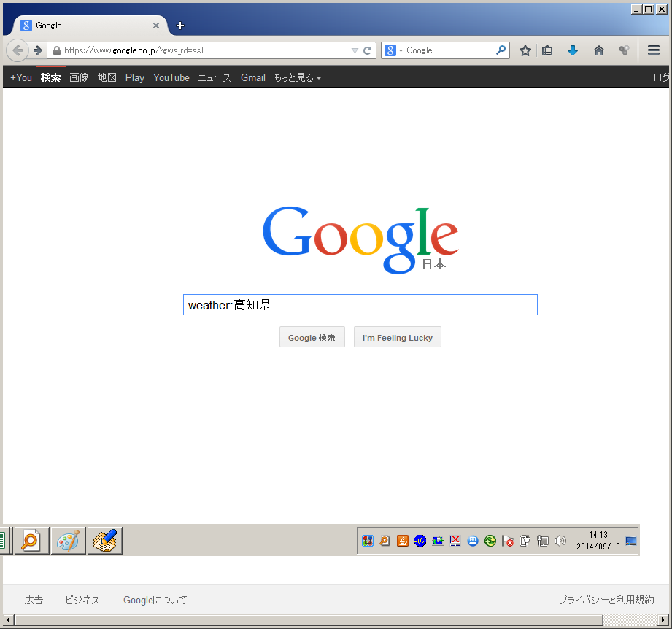
Task: Click the red X monitor tray icon
Action: [455, 541]
